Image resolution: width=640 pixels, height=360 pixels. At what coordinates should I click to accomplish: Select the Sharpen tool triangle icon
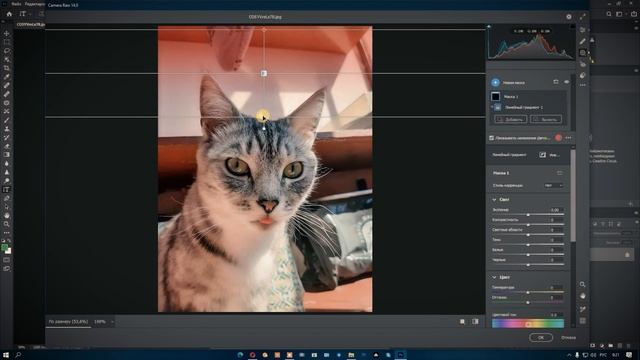coord(7,172)
